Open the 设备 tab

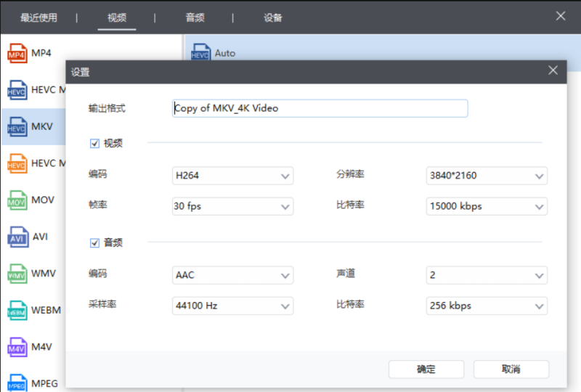(x=273, y=17)
